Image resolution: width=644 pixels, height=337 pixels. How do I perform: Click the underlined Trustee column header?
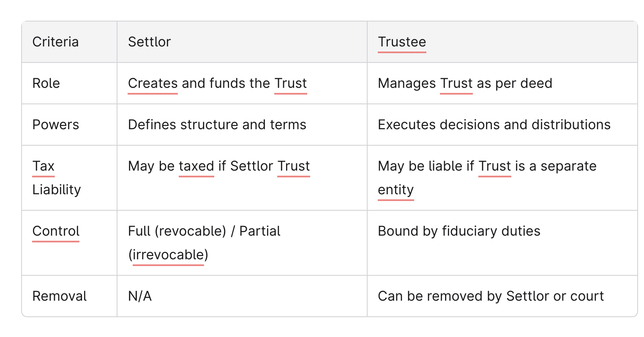[x=402, y=42]
